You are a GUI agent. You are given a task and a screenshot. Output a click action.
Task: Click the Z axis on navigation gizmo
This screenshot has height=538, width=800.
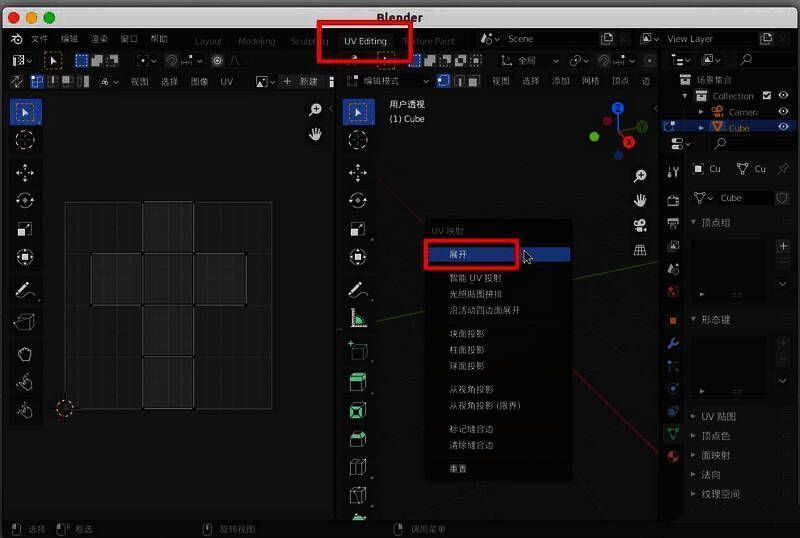click(617, 108)
